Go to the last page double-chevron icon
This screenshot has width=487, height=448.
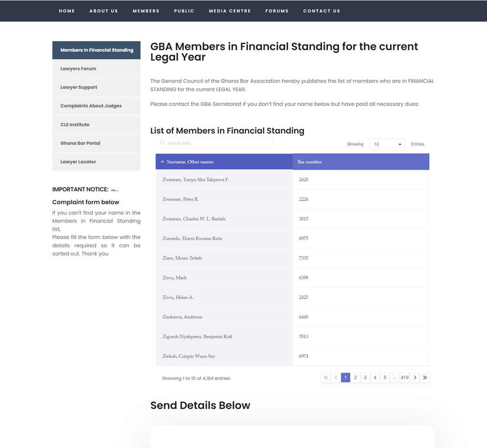425,378
